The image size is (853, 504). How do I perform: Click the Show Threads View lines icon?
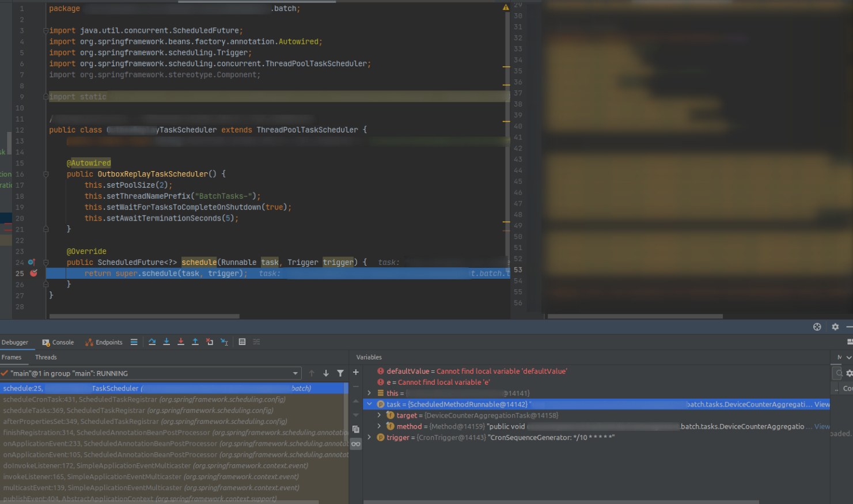[x=134, y=342]
